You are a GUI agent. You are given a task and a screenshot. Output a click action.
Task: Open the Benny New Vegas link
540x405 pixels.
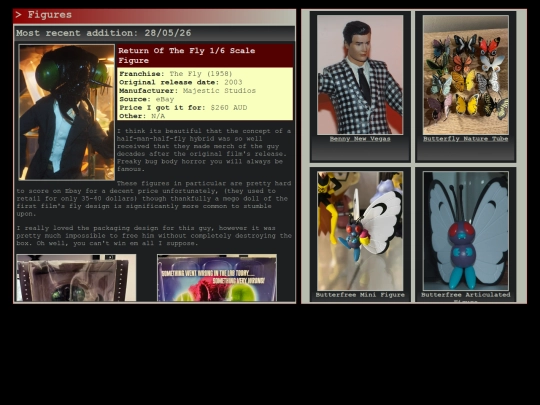pyautogui.click(x=360, y=139)
